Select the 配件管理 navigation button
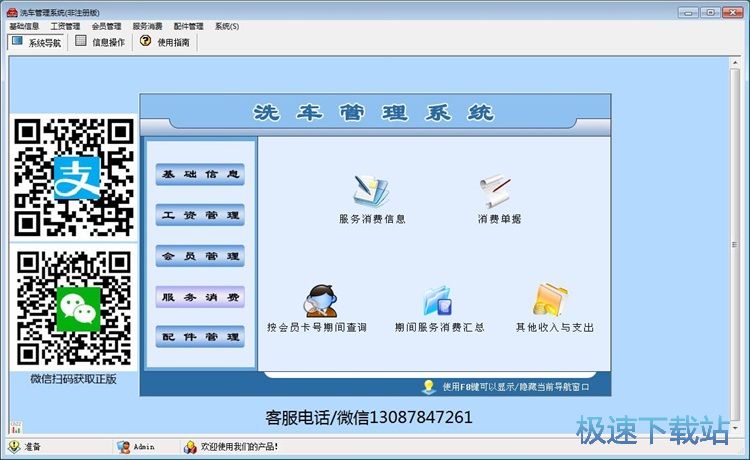Image resolution: width=750 pixels, height=460 pixels. click(200, 337)
